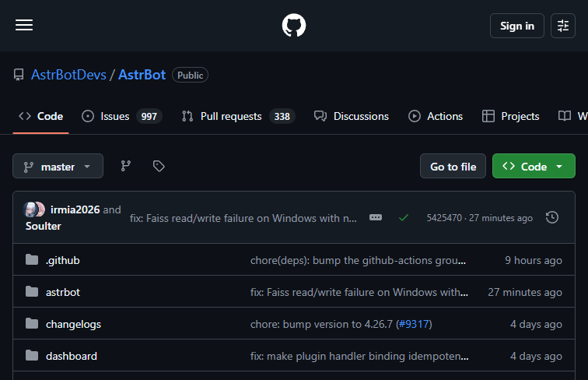The height and width of the screenshot is (380, 588).
Task: Click the Public visibility badge
Action: click(190, 75)
